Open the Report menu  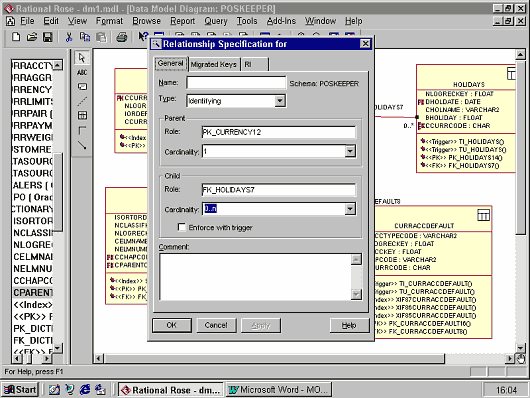pyautogui.click(x=183, y=21)
